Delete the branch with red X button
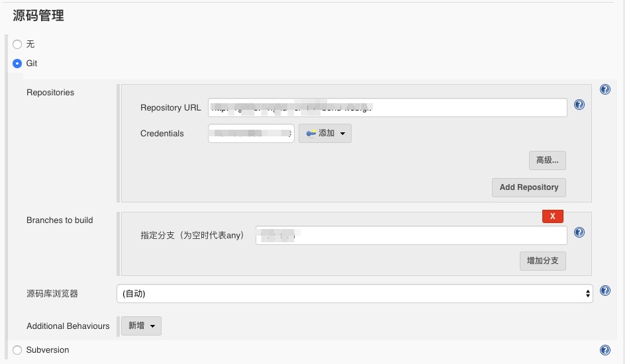This screenshot has height=364, width=635. pos(553,216)
